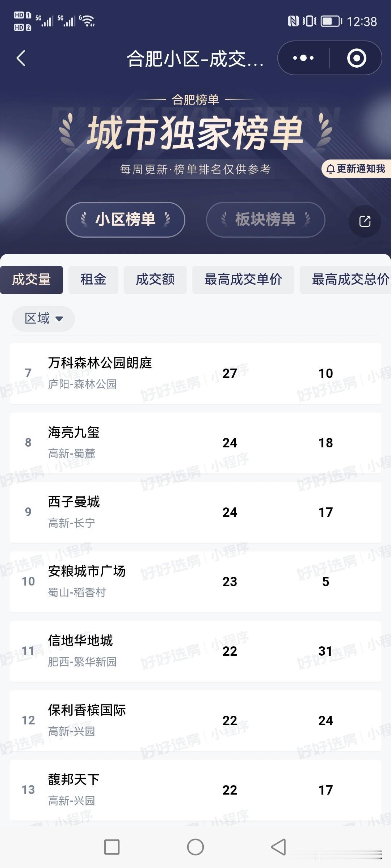Viewport: 391px width, 868px height.
Task: Open 海亮九玺 listing row
Action: coord(195,443)
